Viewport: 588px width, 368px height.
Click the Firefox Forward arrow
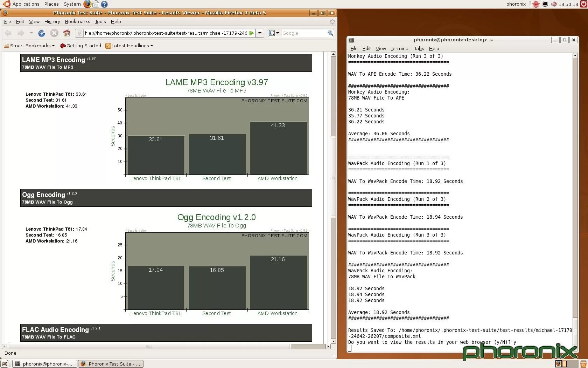tap(21, 33)
